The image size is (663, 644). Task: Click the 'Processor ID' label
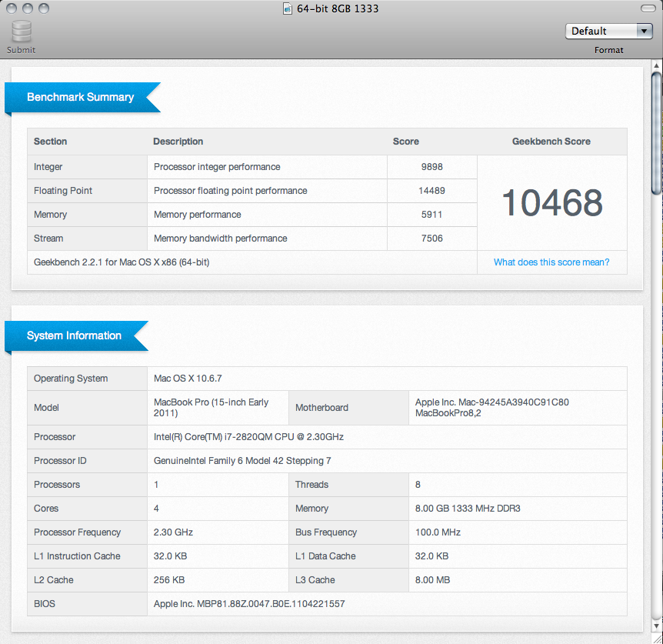60,460
